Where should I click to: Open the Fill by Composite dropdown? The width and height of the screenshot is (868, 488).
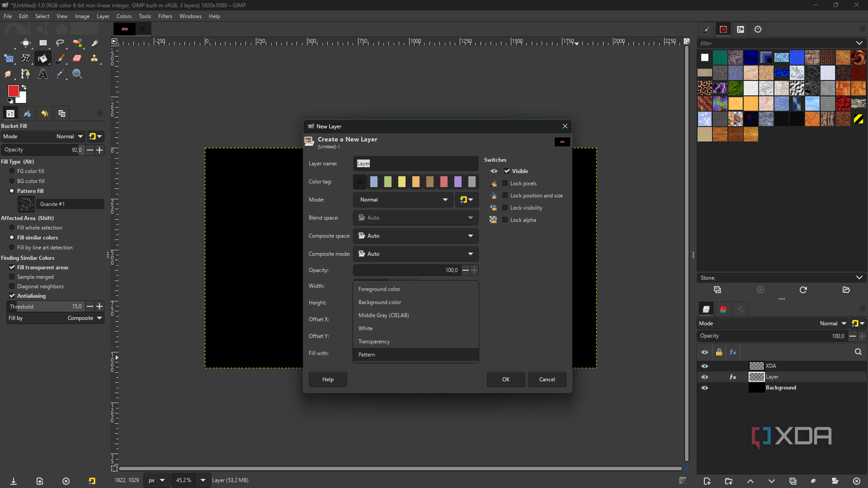[x=56, y=318]
